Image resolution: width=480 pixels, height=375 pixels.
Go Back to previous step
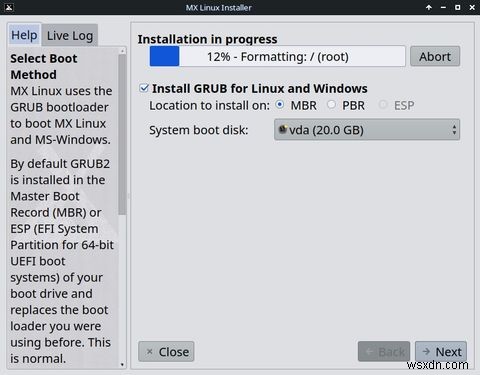coord(384,351)
